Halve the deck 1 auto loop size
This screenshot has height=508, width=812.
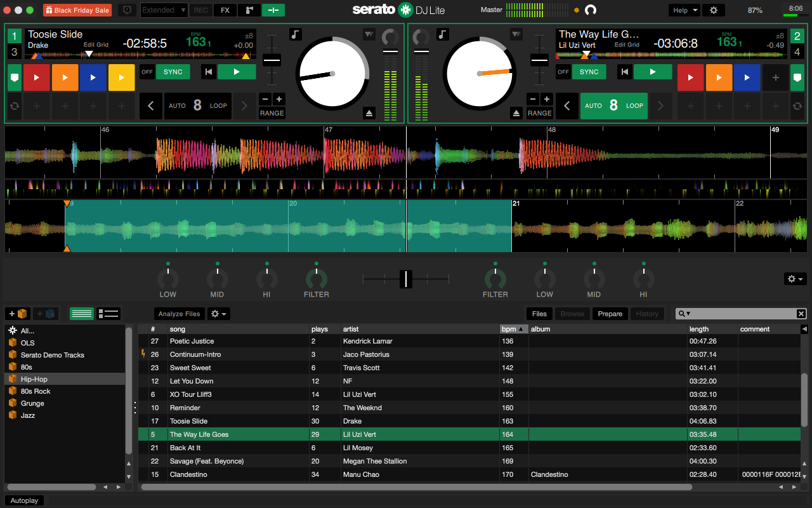tap(151, 106)
